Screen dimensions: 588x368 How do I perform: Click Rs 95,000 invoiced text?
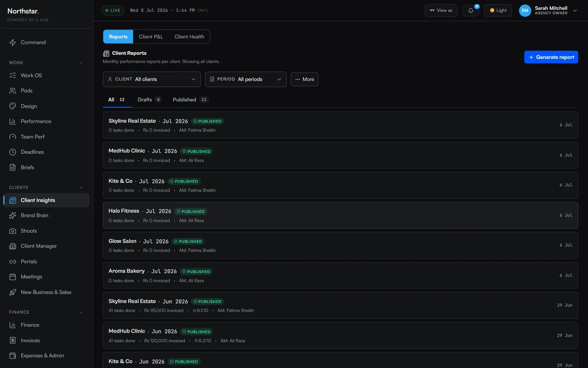pos(164,311)
